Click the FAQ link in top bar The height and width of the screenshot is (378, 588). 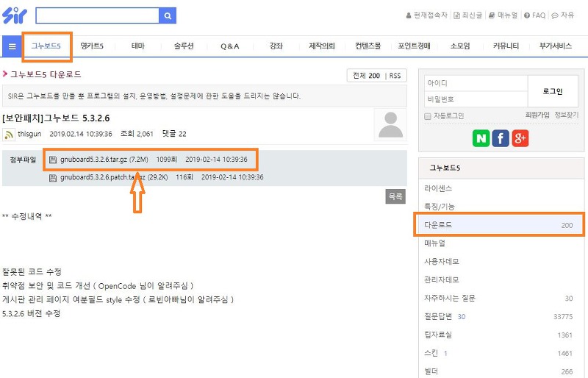pyautogui.click(x=535, y=15)
